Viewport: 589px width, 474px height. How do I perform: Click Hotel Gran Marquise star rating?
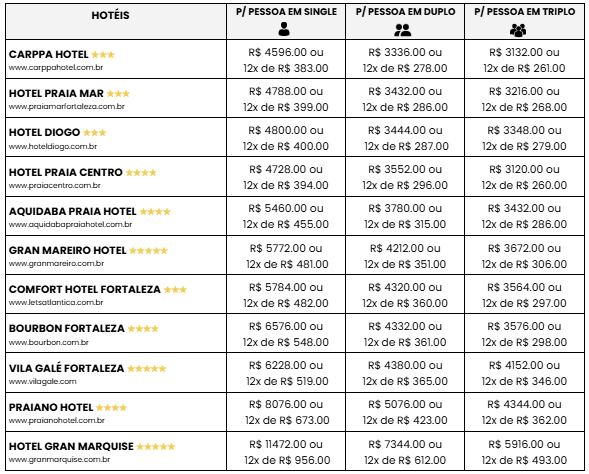point(156,447)
